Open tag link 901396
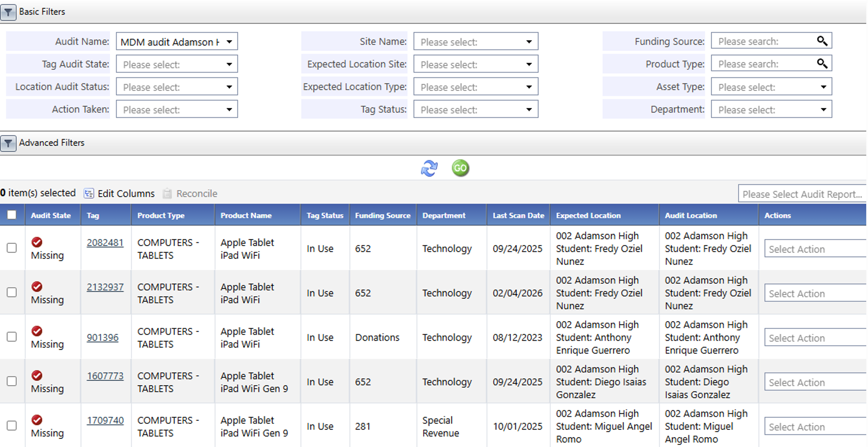 (x=103, y=337)
